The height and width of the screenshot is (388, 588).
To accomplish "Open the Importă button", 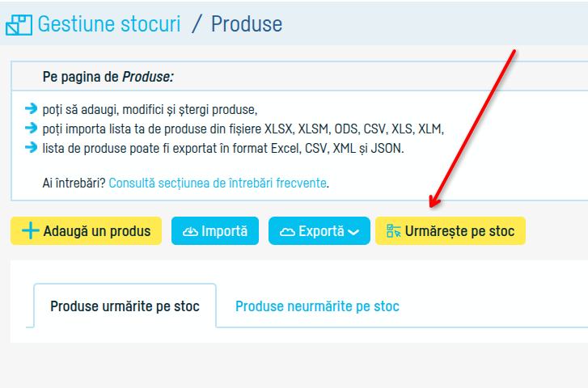I will click(x=215, y=231).
